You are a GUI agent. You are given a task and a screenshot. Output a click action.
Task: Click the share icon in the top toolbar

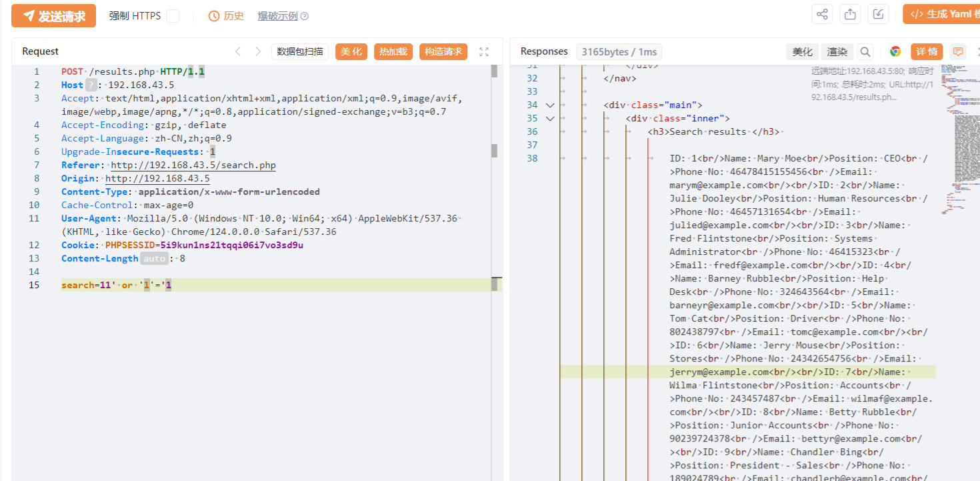(x=822, y=14)
